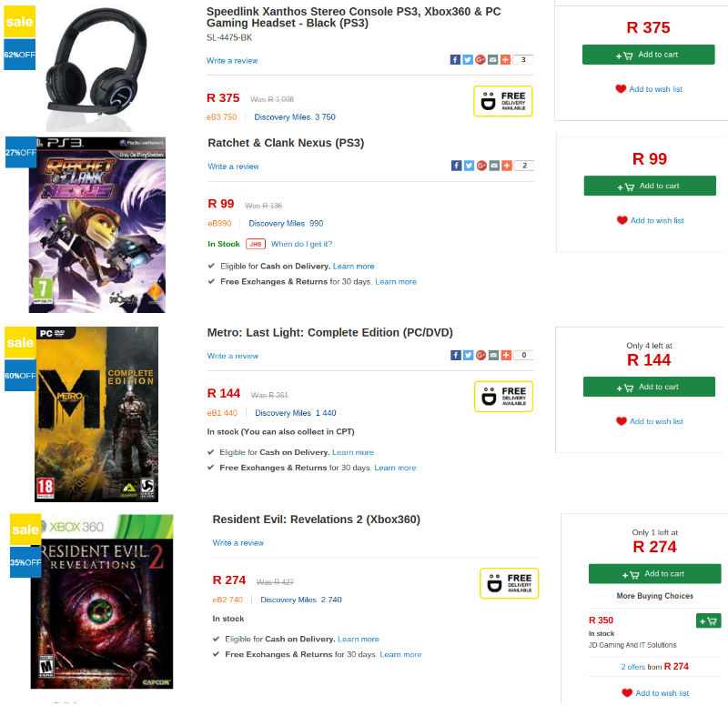
Task: Share Metro: Last Light on Google+
Action: click(480, 355)
